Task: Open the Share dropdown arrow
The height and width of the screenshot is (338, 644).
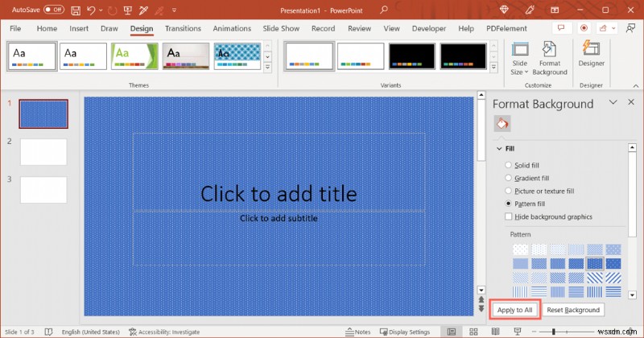Action: [613, 28]
